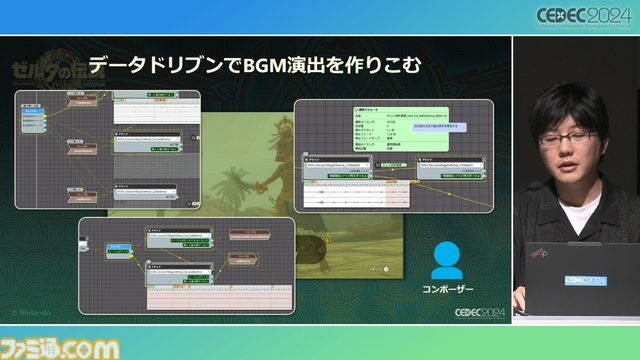Screen dimensions: 640x360
Task: Open the CutState00 asset name dropdown
Action: point(338,165)
